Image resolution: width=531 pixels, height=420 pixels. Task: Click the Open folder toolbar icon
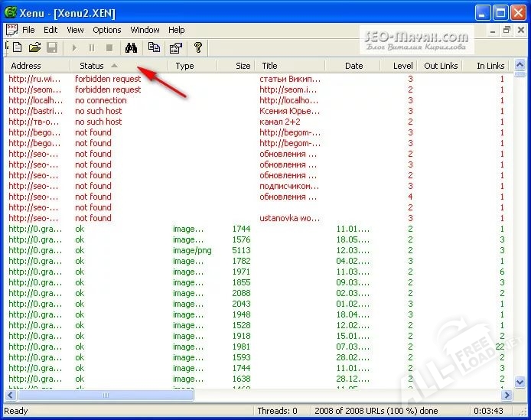click(35, 47)
